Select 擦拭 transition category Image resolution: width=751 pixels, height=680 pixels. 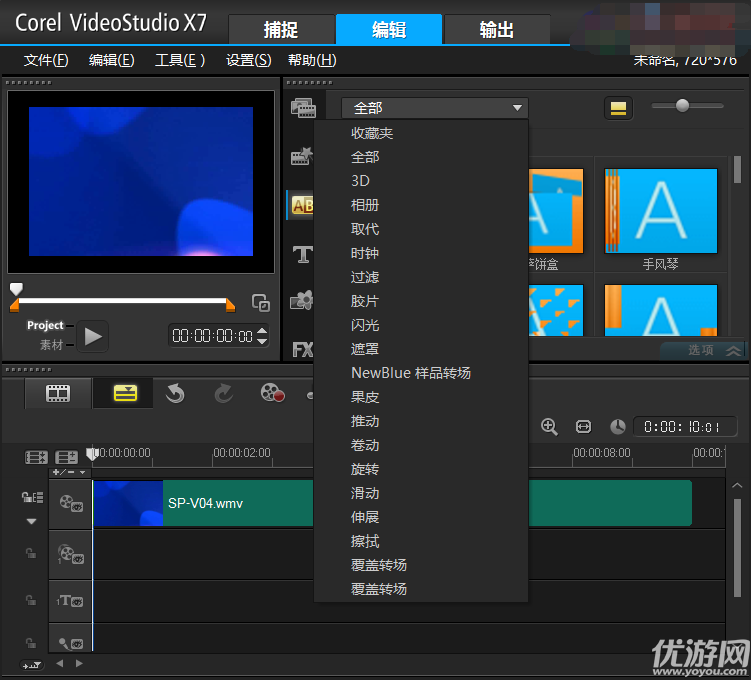pos(364,541)
